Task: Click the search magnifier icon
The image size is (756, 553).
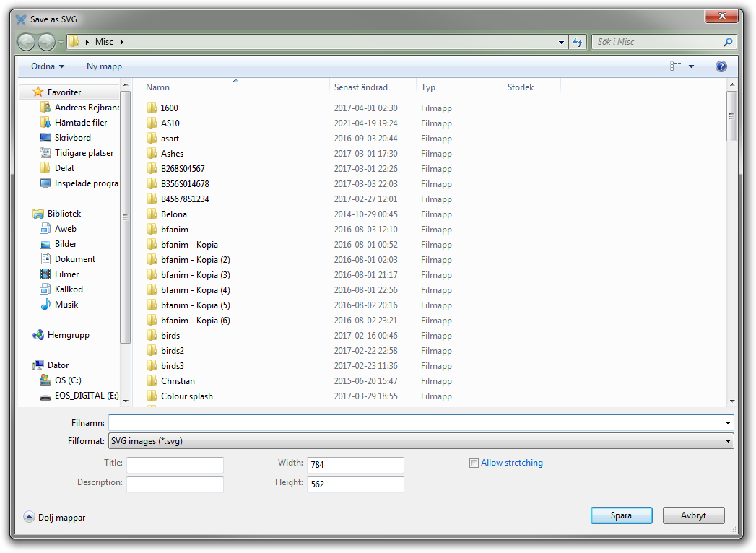Action: (x=728, y=42)
